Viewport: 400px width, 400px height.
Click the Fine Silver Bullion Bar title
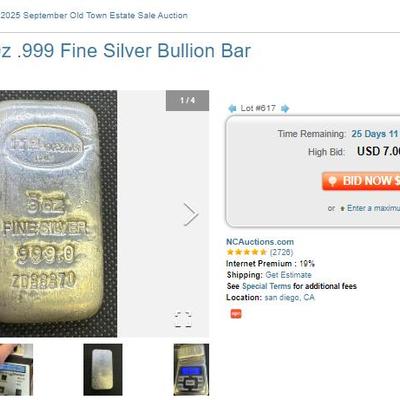click(x=125, y=51)
